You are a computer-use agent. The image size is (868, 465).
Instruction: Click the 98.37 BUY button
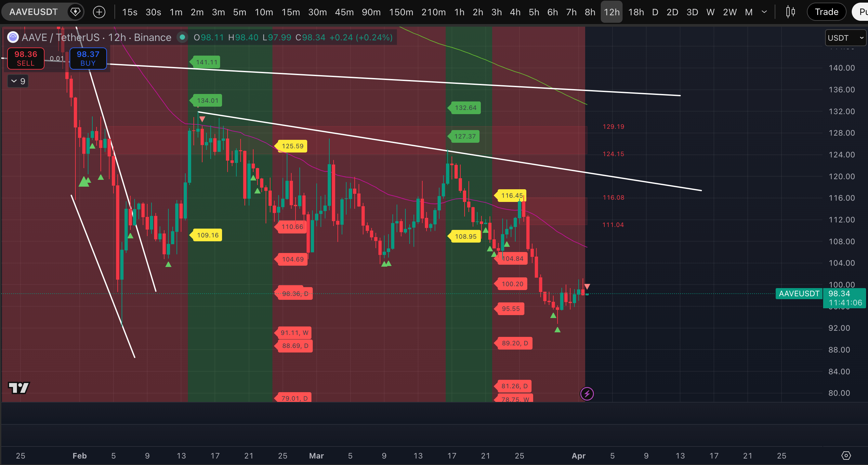[x=88, y=58]
